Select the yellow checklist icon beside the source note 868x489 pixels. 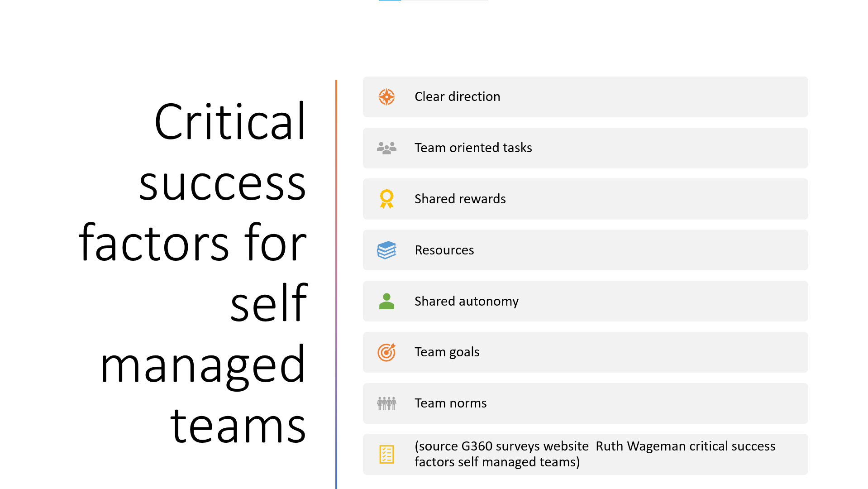[386, 454]
